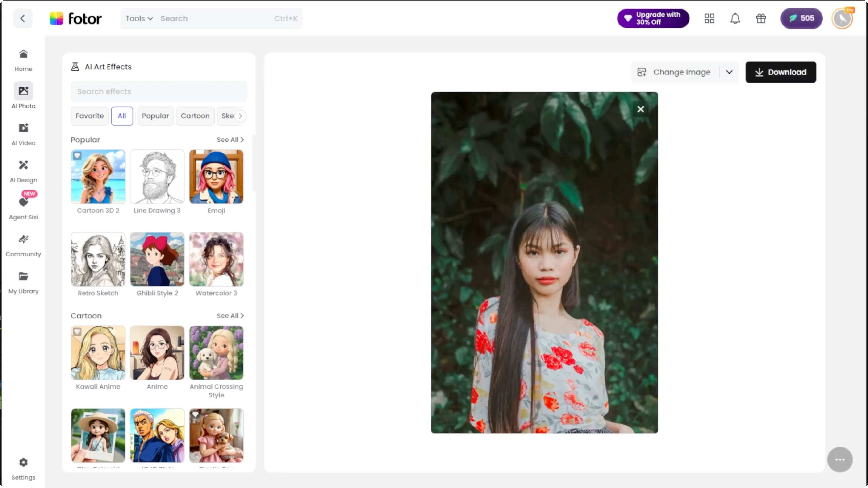Click the Change Image button
Image resolution: width=868 pixels, height=488 pixels.
tap(676, 72)
